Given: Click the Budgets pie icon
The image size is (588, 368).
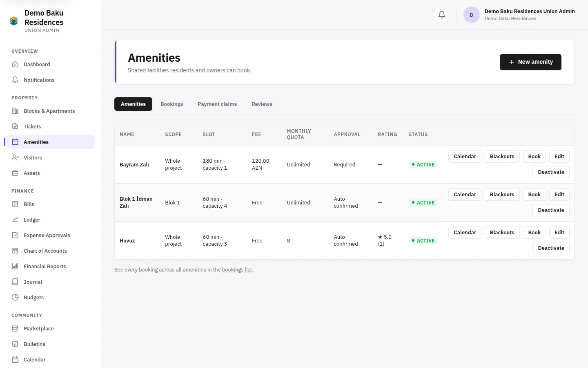Looking at the screenshot, I should (x=15, y=297).
